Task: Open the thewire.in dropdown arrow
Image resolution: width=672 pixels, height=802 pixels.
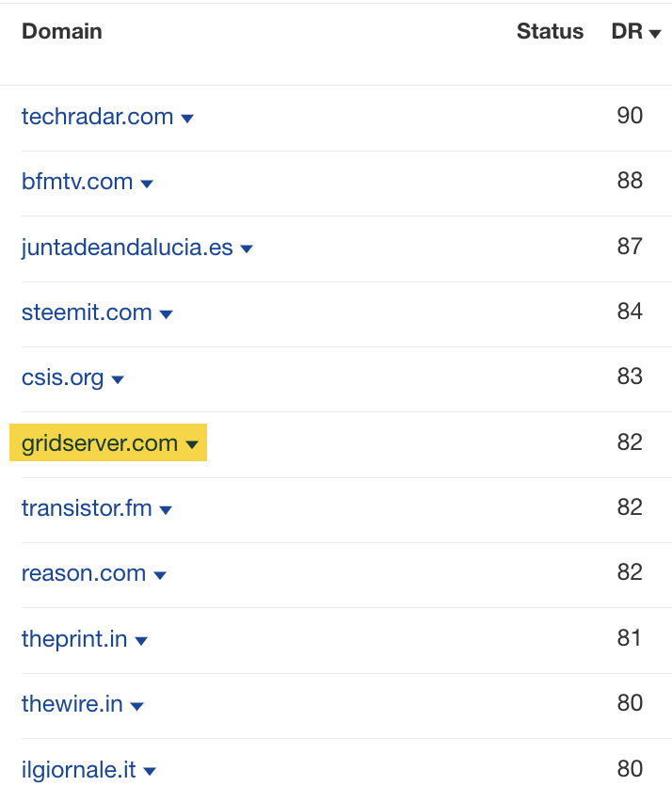Action: click(x=136, y=706)
